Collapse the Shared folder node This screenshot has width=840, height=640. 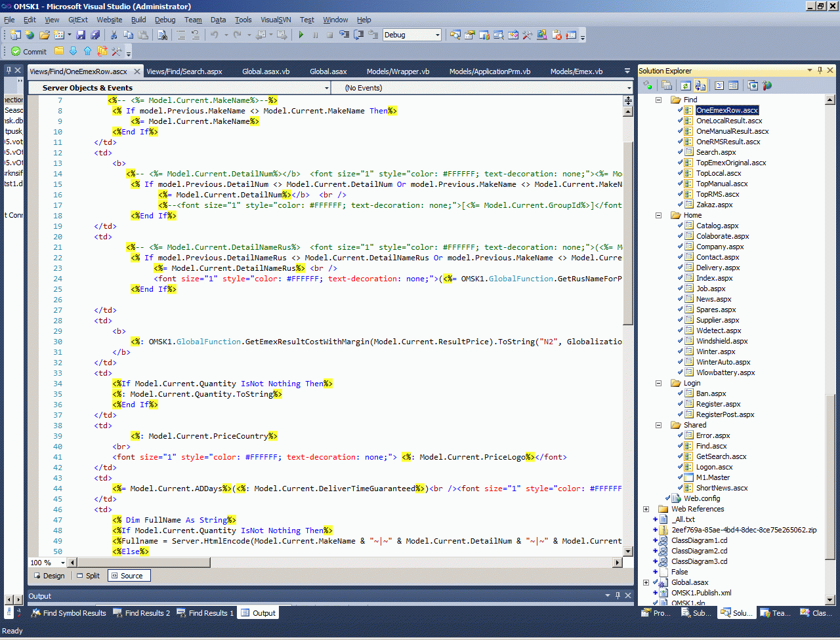[x=658, y=425]
